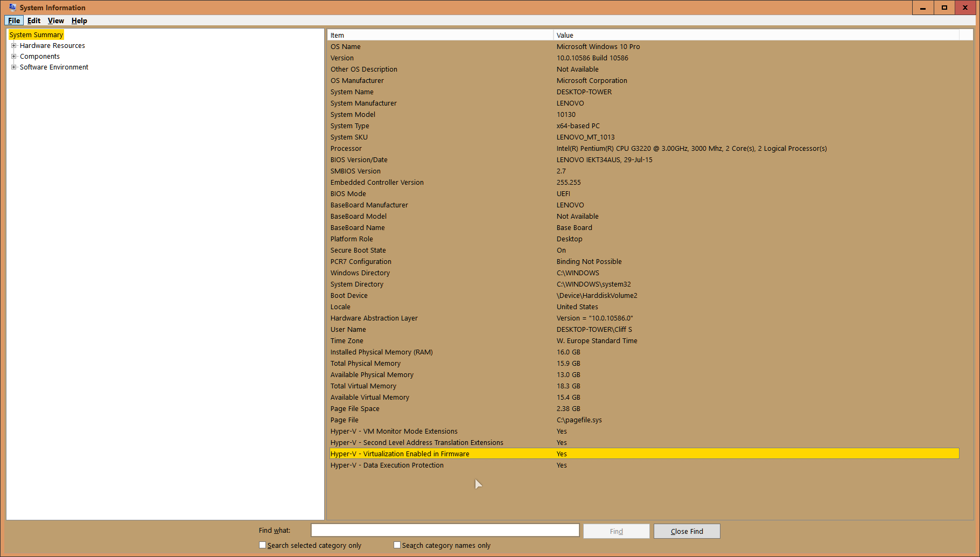This screenshot has width=980, height=557.
Task: Select the Boot Device row
Action: tap(644, 295)
